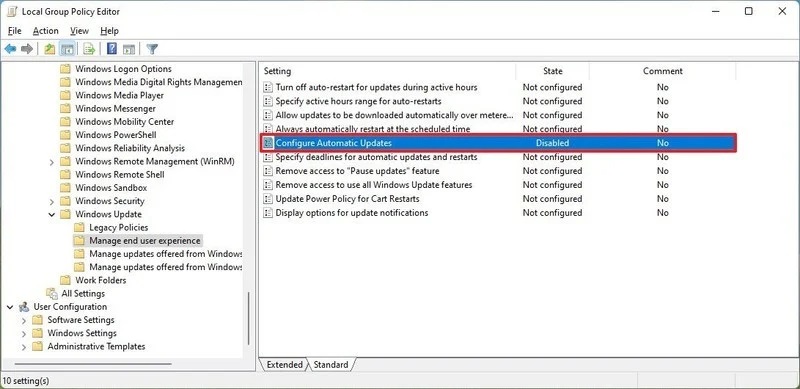Image resolution: width=800 pixels, height=389 pixels.
Task: Switch to the Extended tab
Action: 284,364
